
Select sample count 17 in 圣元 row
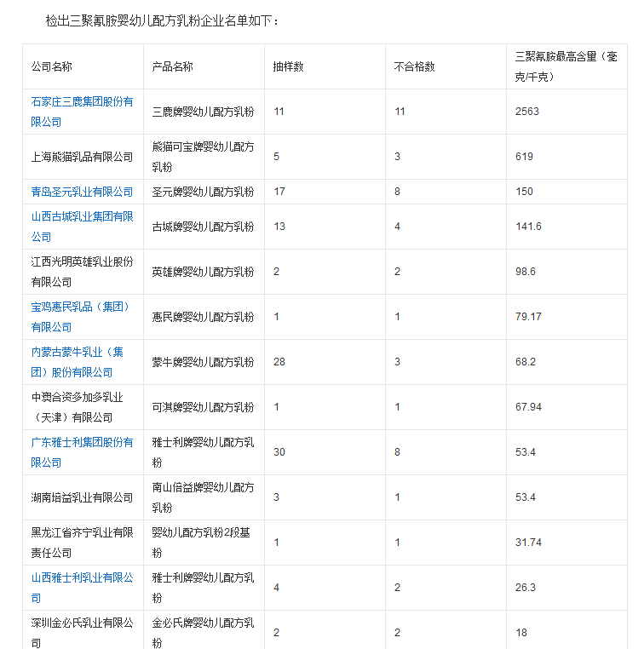point(279,192)
